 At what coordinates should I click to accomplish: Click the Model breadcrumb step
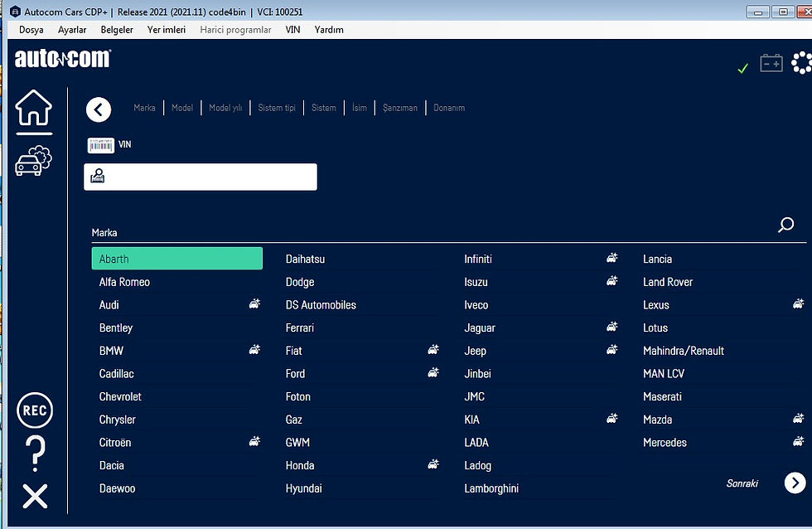(182, 108)
